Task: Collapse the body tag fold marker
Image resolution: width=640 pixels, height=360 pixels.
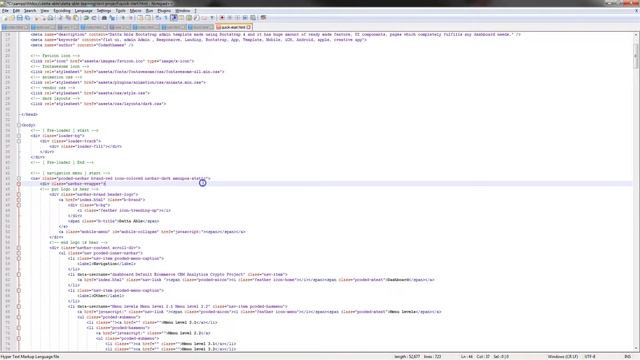Action: (19, 125)
